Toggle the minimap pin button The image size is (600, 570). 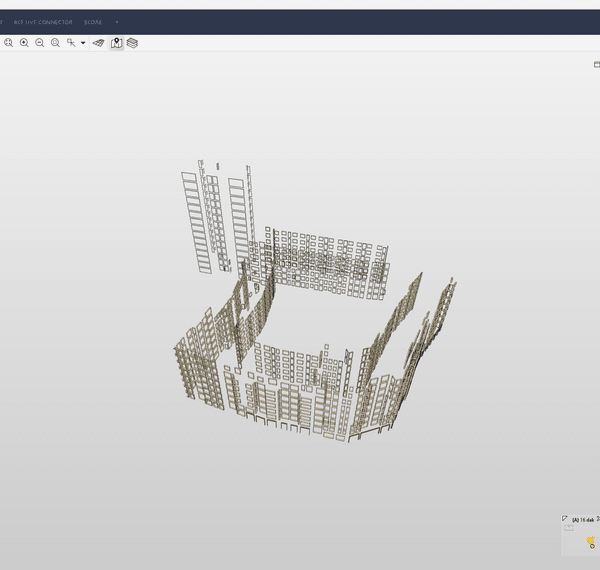(x=116, y=43)
